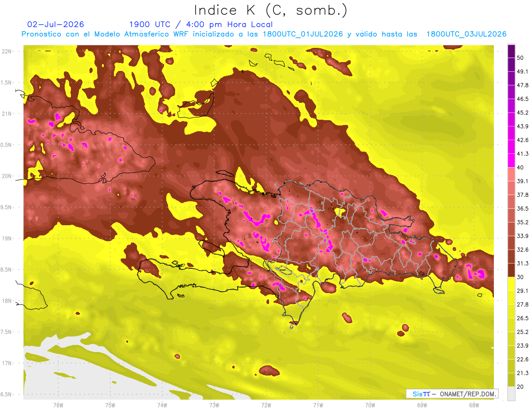Click the colorbar value '31.3'
Image resolution: width=532 pixels, height=411 pixels.
coord(523,263)
